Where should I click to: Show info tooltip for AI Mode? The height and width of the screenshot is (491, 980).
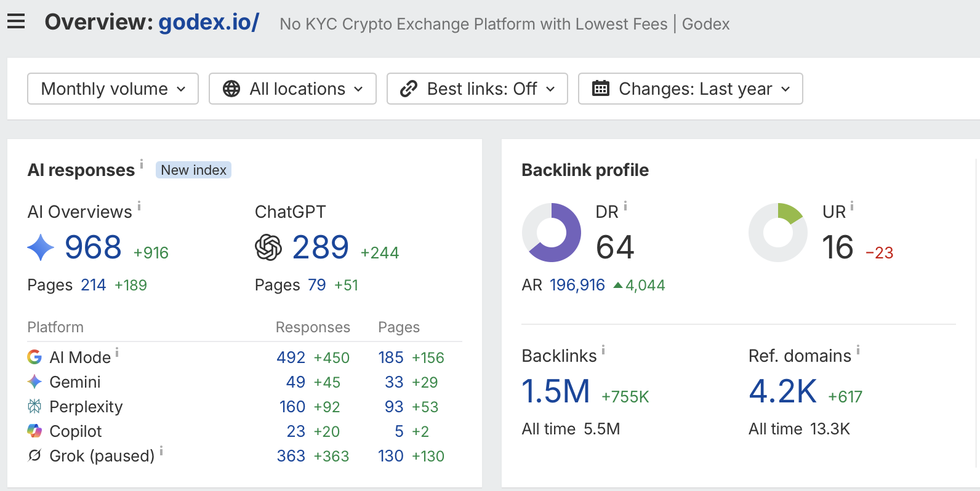(x=117, y=352)
